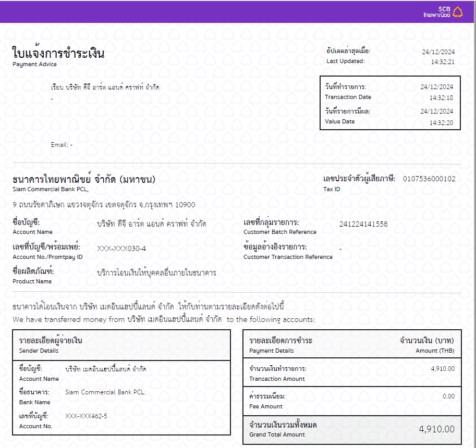Viewport: 476px width, 448px height.
Task: Click the Transaction Date time 14:32:18
Action: (x=441, y=97)
